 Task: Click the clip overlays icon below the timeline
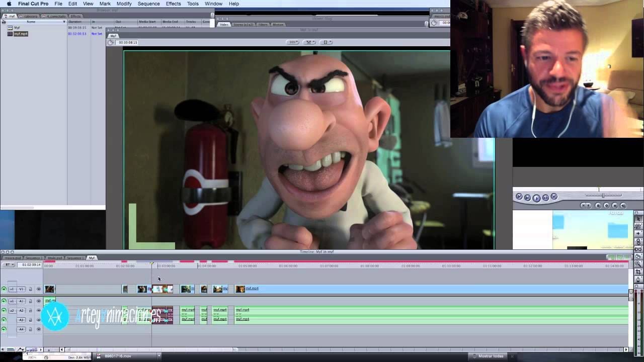(11, 349)
